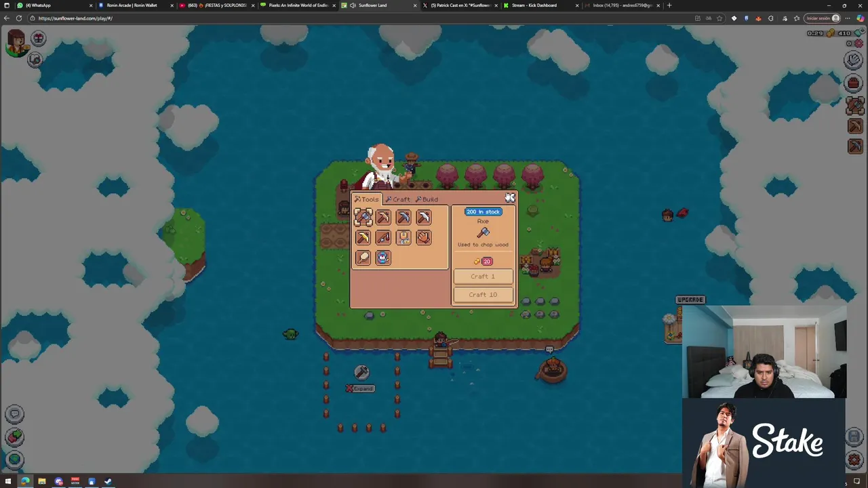Click the hammer icon above the Expand sign
This screenshot has width=868, height=488.
coord(361,371)
